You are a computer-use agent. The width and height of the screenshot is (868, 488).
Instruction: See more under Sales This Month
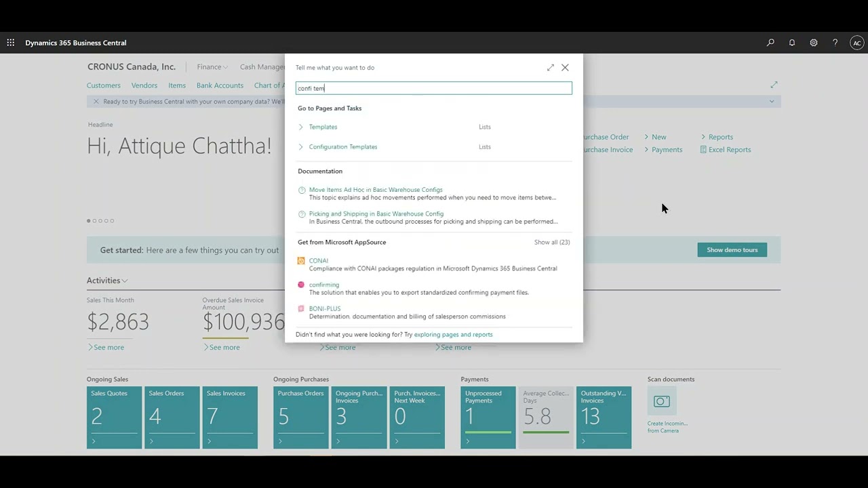point(106,348)
